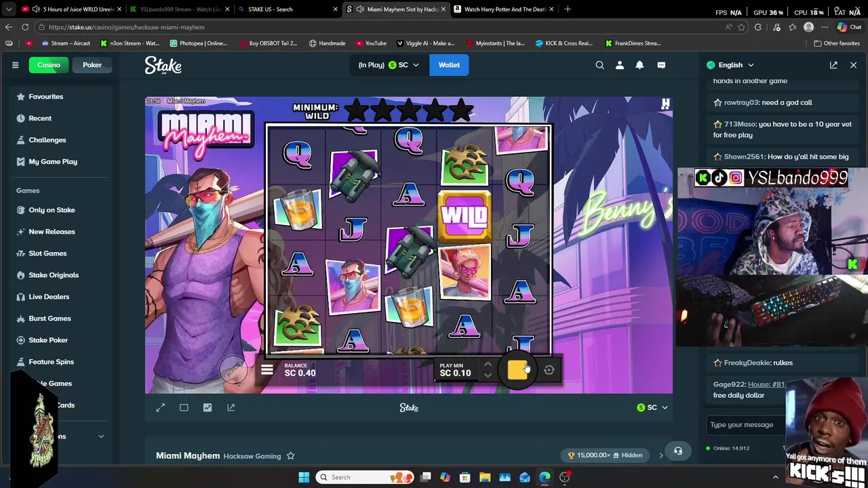Switch to theatre mode view
This screenshot has width=868, height=488.
point(184,407)
